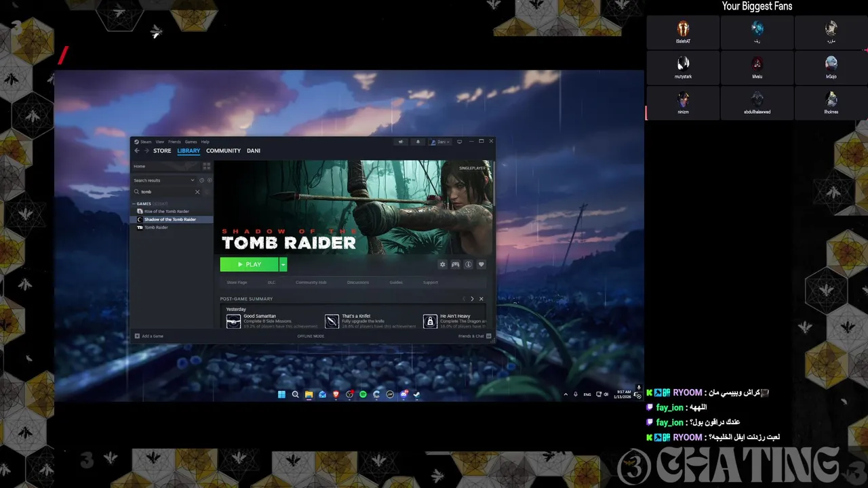Expand the Dani account dropdown
868x488 pixels.
pyautogui.click(x=441, y=142)
